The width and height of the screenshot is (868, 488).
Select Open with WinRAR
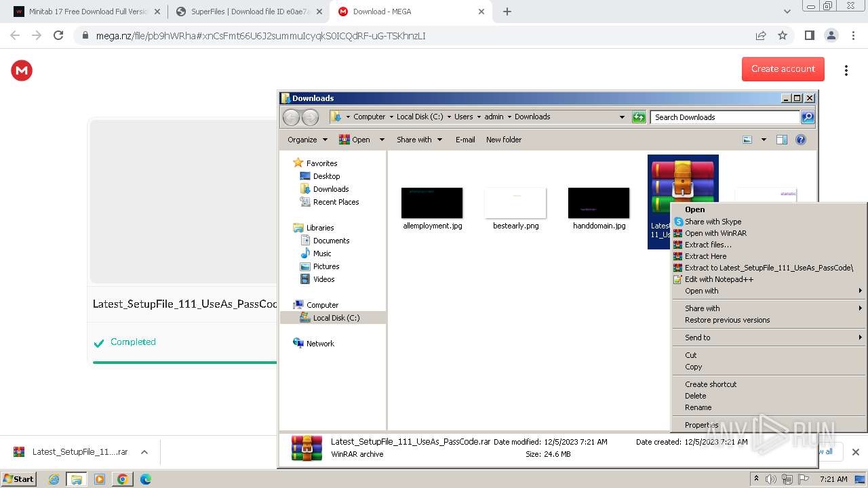coord(768,233)
